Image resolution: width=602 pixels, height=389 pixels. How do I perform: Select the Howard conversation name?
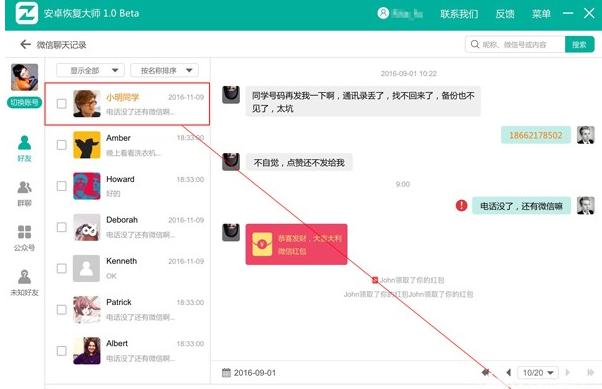(x=120, y=179)
